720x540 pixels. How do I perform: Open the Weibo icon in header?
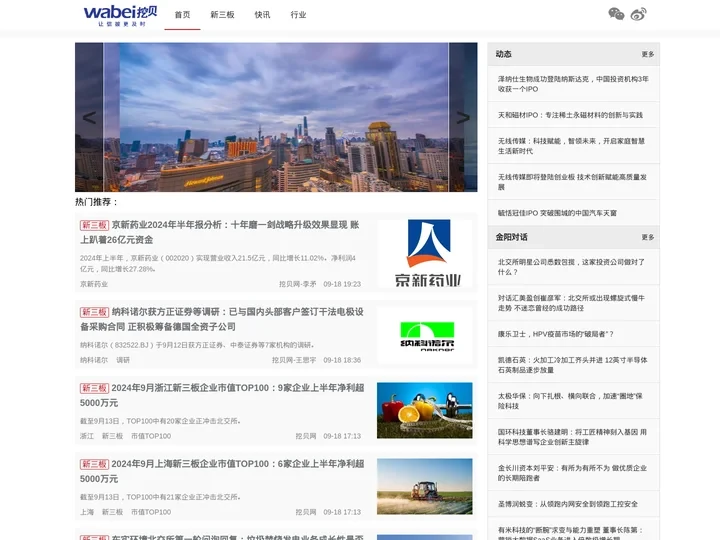point(638,14)
